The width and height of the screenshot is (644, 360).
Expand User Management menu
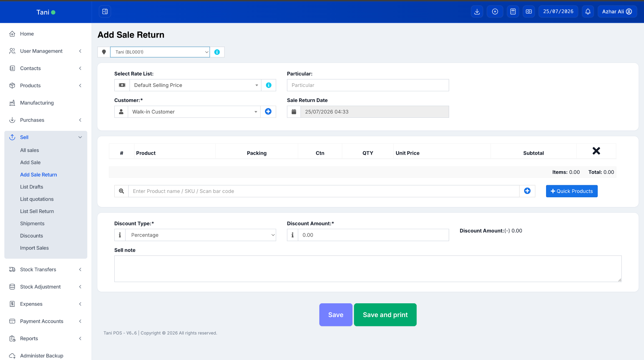coord(46,51)
